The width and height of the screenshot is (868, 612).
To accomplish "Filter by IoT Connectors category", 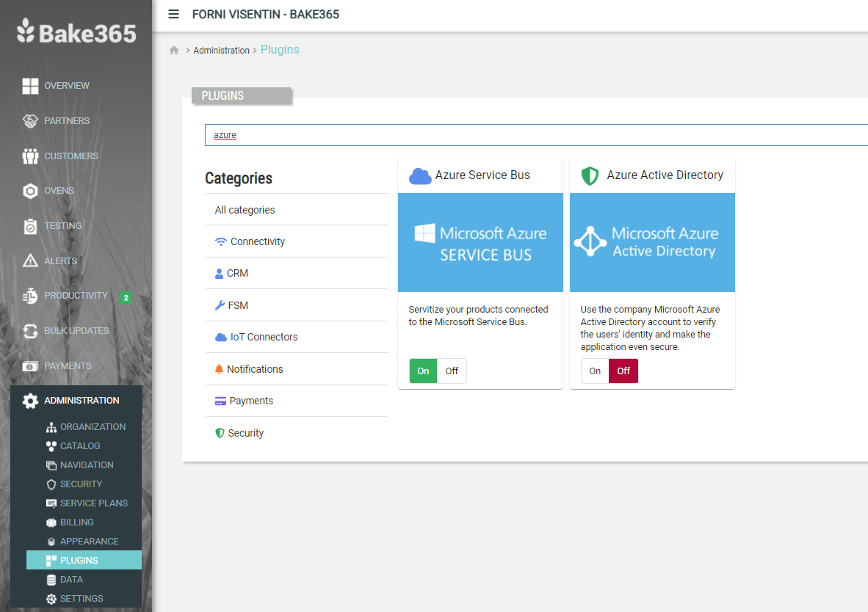I will click(296, 337).
